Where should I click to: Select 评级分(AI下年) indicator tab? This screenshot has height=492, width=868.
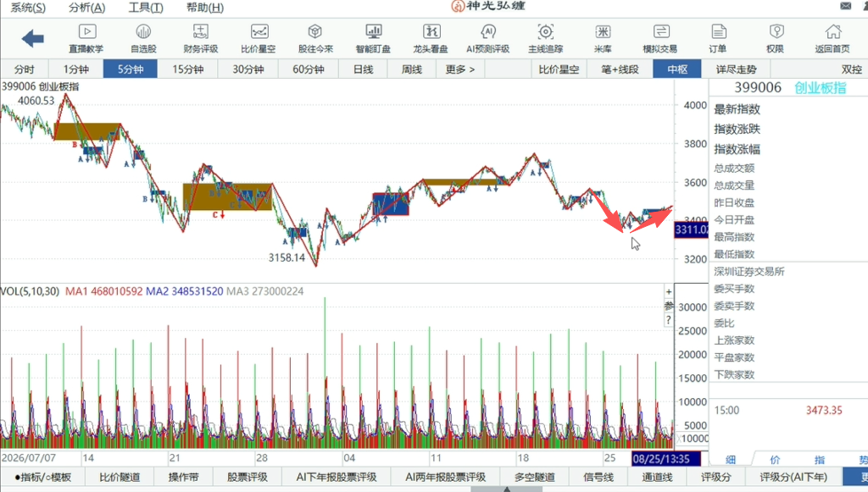(x=793, y=477)
